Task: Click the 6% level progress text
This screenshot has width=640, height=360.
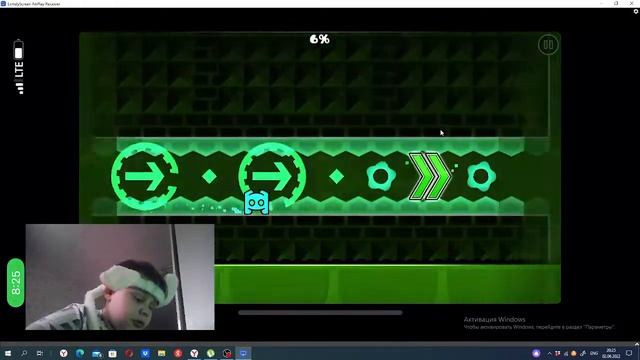Action: [320, 39]
